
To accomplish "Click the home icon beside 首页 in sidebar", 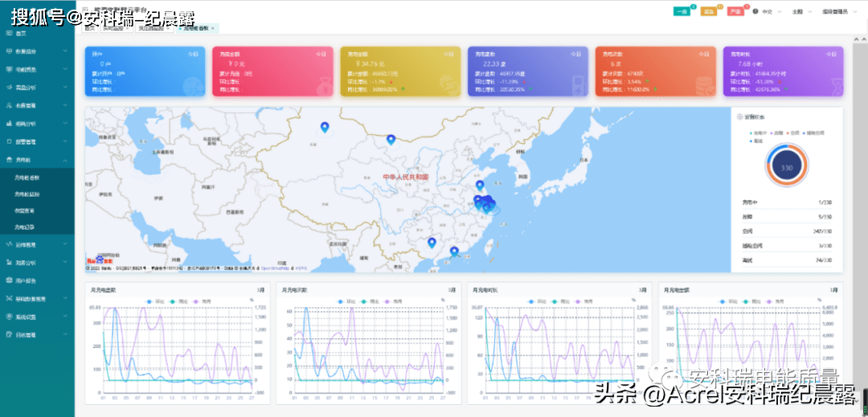I will click(9, 33).
